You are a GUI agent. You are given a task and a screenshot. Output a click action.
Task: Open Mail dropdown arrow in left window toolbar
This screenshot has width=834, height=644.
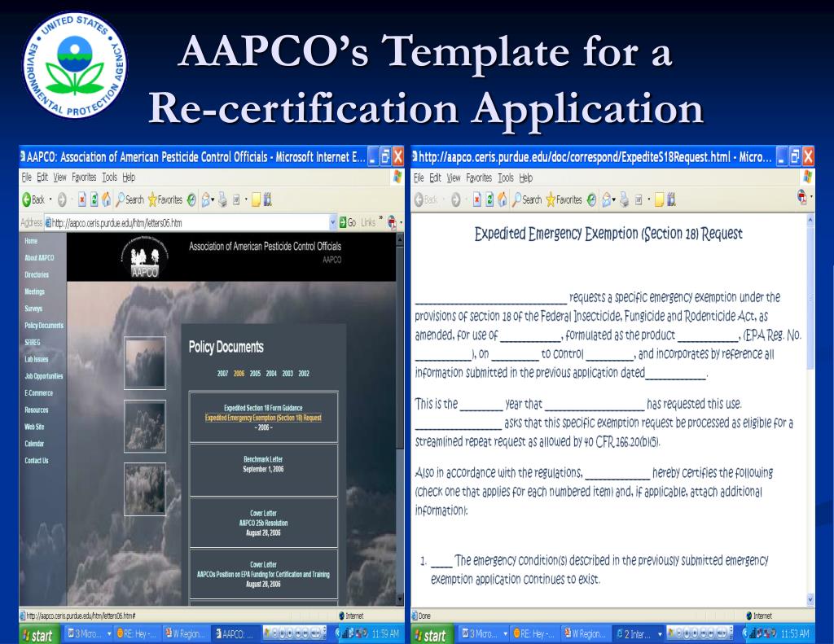click(x=213, y=200)
